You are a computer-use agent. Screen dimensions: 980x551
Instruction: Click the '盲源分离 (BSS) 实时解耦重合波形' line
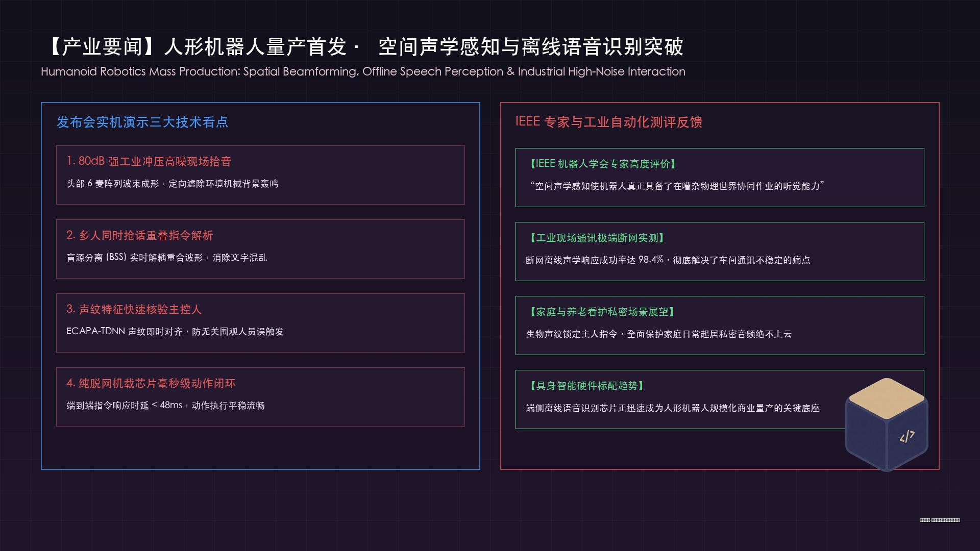point(167,258)
